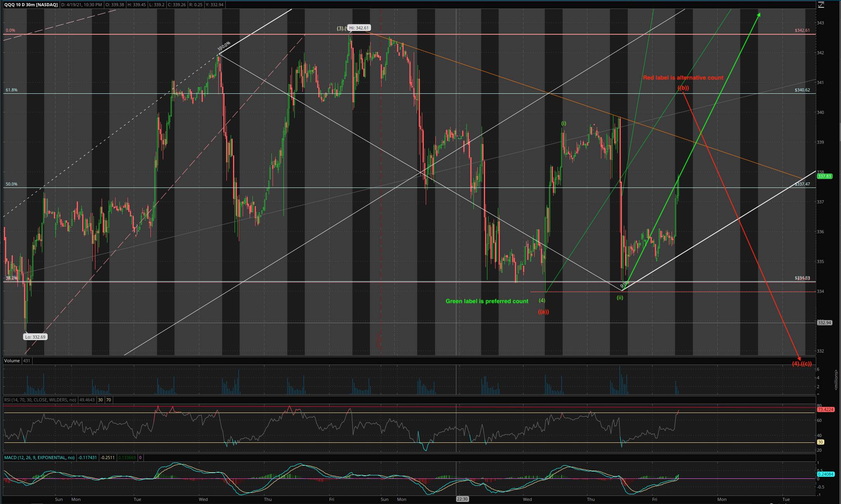
Task: Click the 22:30 time cursor marker
Action: tap(462, 499)
